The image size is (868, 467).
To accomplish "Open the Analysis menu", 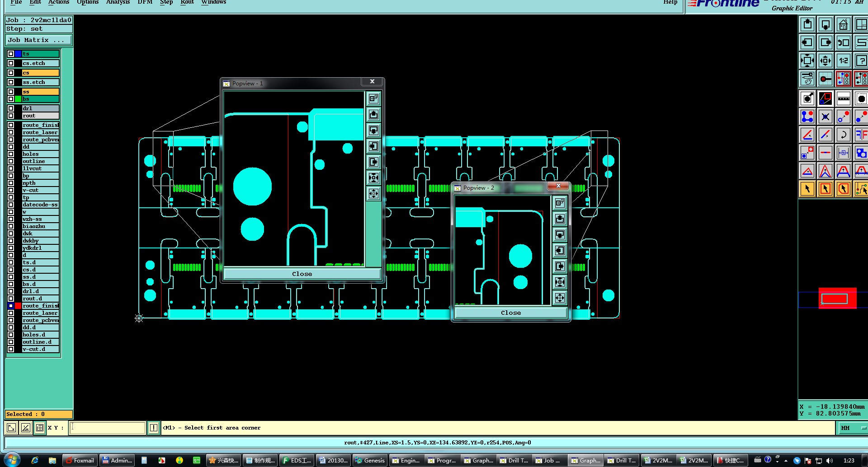I will (118, 2).
